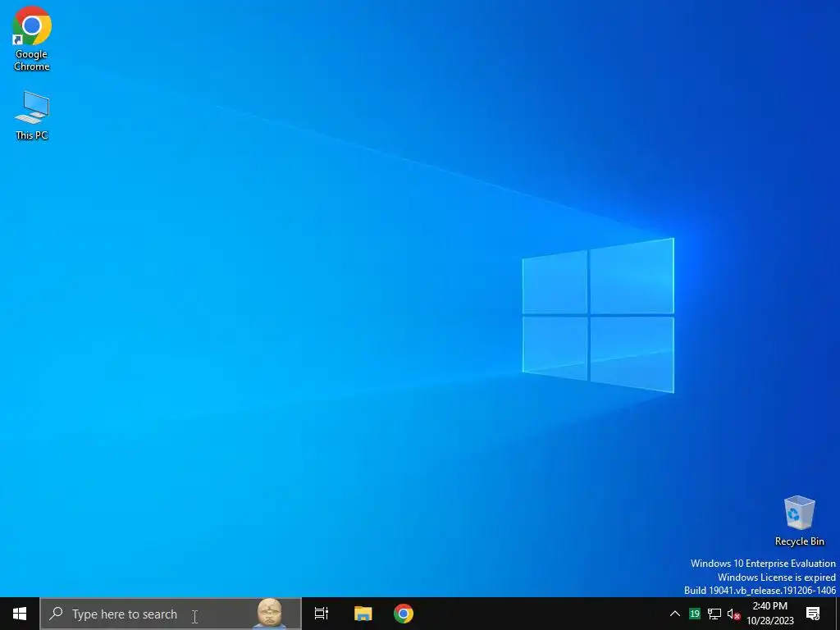Click the magnifier icon in search box

56,614
